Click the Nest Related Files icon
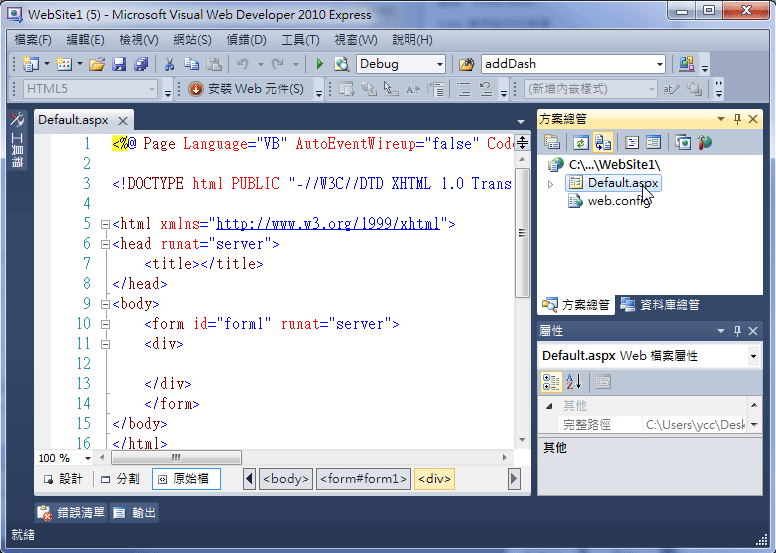 (603, 143)
